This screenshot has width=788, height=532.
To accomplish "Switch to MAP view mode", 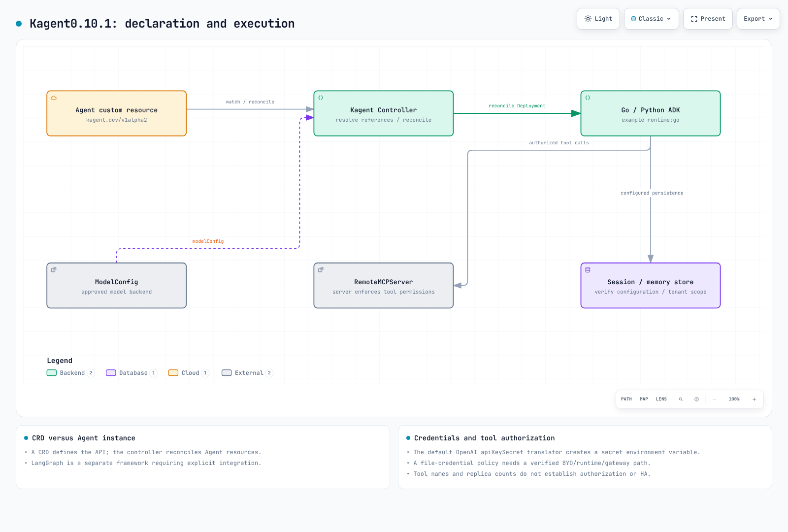I will pyautogui.click(x=644, y=399).
